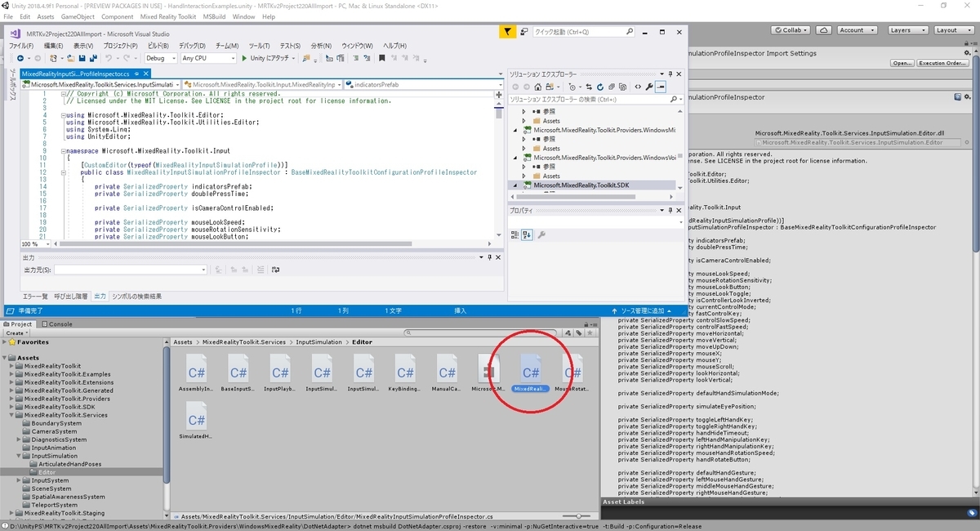Viewport: 980px width, 531px height.
Task: Switch to エラー一覧 tab
Action: 34,297
